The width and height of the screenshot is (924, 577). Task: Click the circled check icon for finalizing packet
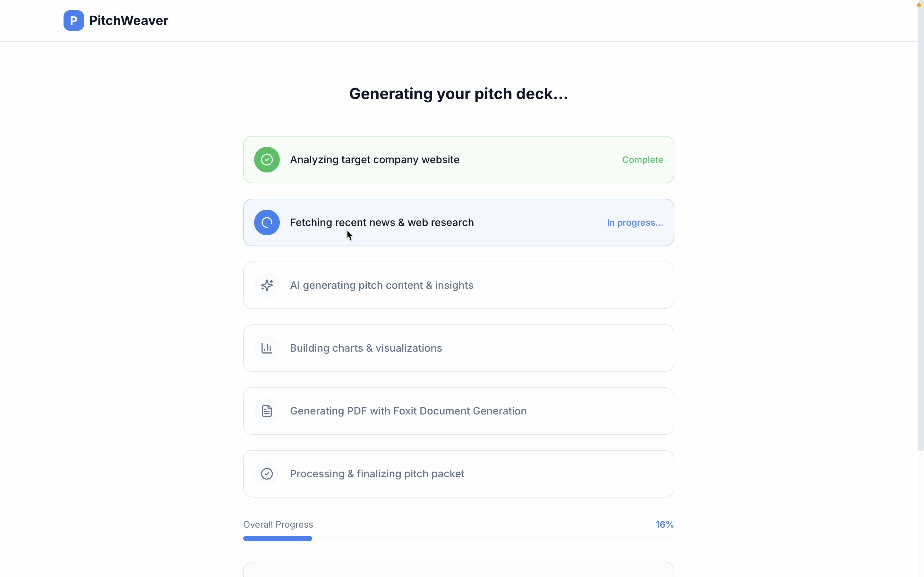pyautogui.click(x=267, y=473)
